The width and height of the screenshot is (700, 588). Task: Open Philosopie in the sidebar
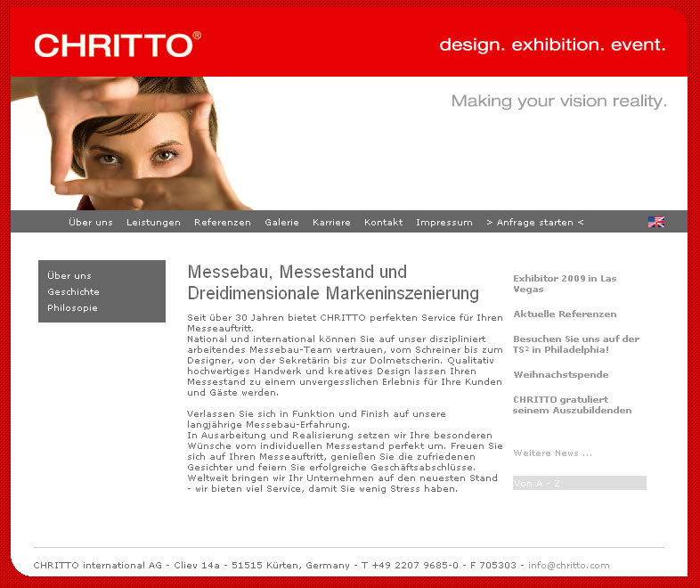pyautogui.click(x=72, y=307)
